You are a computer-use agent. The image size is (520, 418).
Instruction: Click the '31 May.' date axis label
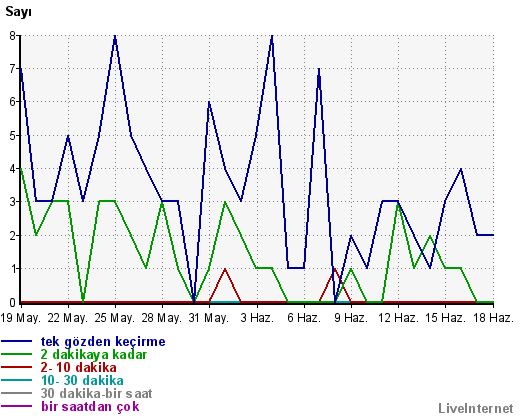(x=209, y=318)
